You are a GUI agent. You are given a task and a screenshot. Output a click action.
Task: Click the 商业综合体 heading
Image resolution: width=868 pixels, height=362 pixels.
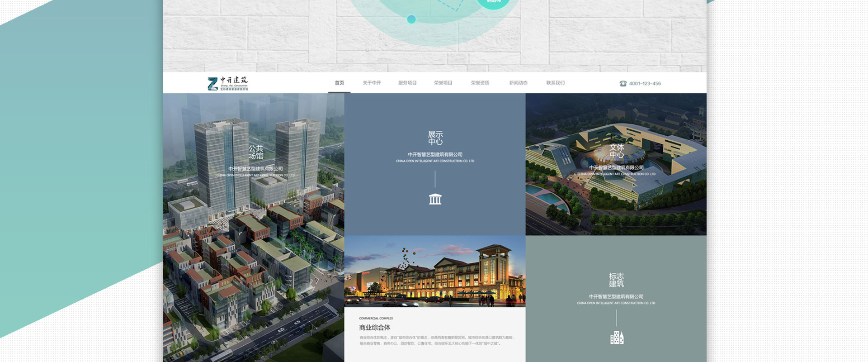click(x=374, y=328)
